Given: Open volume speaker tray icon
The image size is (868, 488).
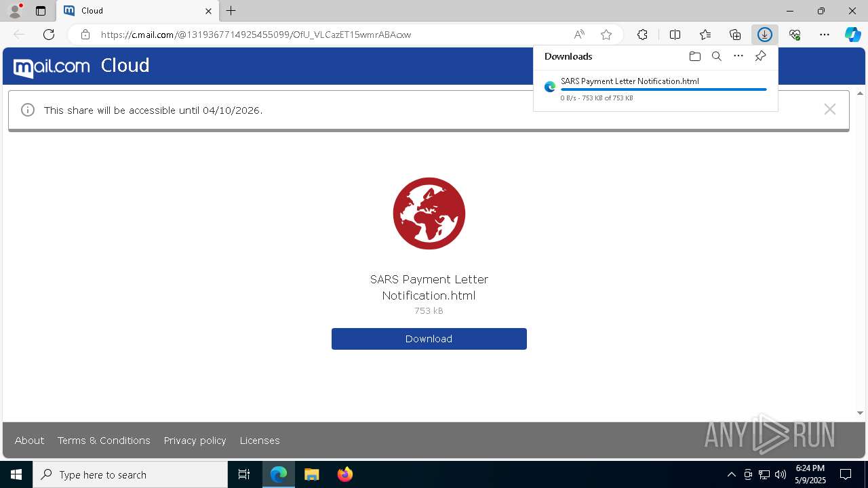Looking at the screenshot, I should tap(780, 474).
